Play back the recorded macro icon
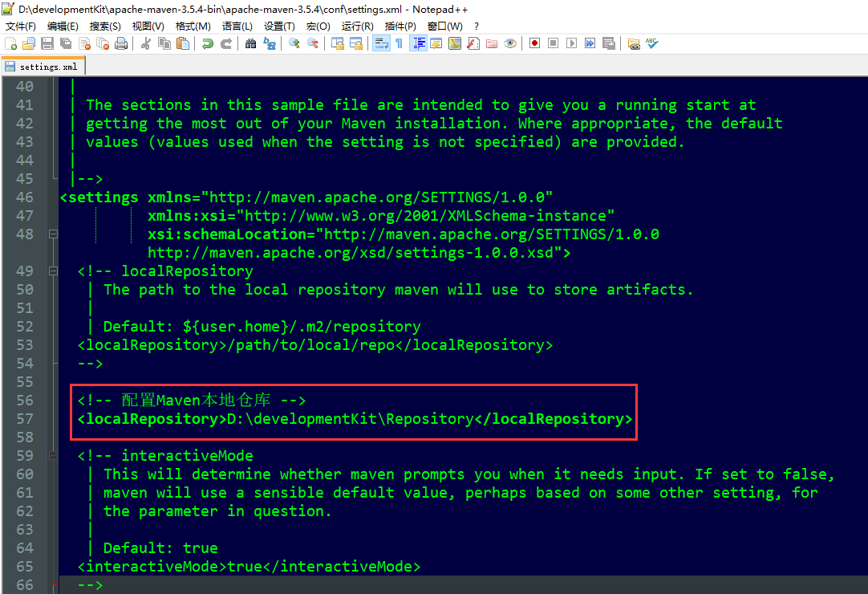The width and height of the screenshot is (868, 594). (x=572, y=43)
